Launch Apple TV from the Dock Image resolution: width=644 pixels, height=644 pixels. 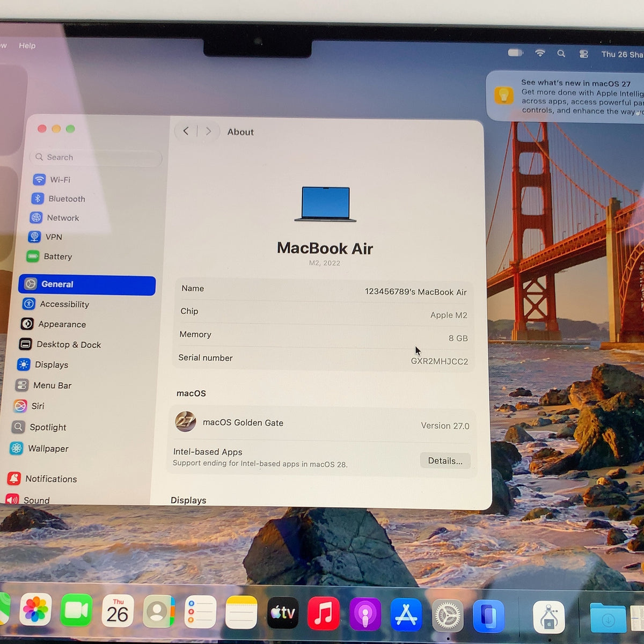[x=283, y=612]
